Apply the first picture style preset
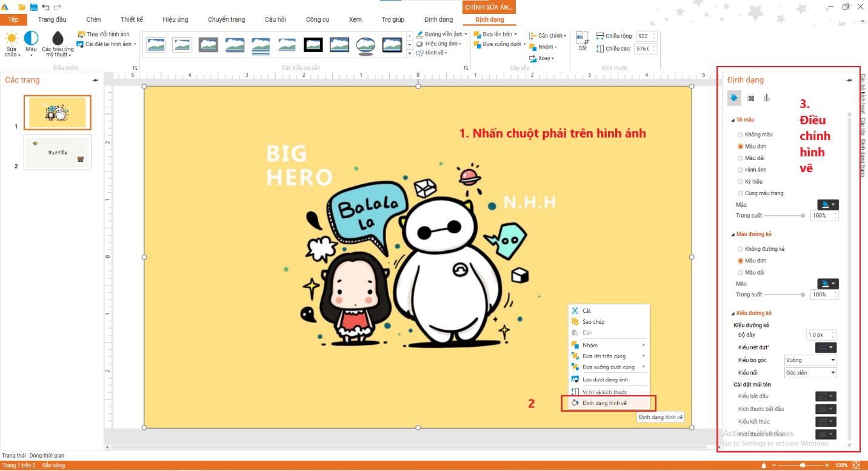 [156, 44]
